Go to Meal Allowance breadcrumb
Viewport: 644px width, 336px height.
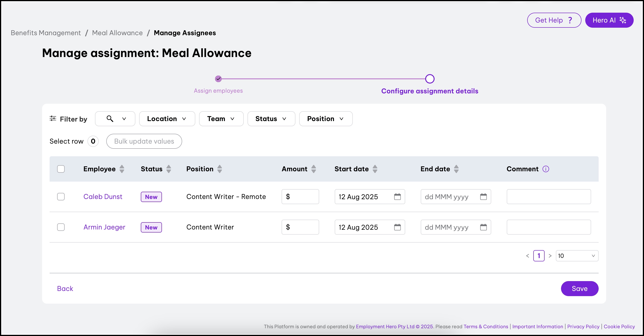[117, 33]
